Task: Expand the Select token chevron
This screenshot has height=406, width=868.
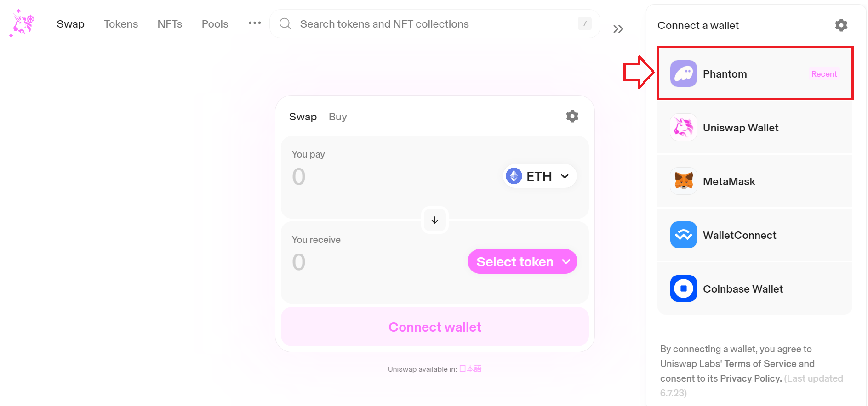Action: pyautogui.click(x=565, y=261)
